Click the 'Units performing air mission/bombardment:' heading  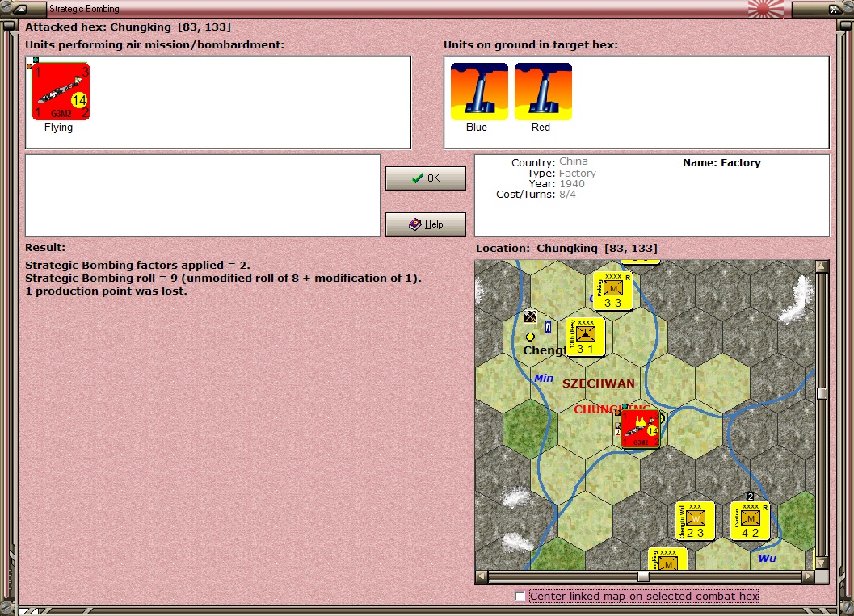click(154, 44)
